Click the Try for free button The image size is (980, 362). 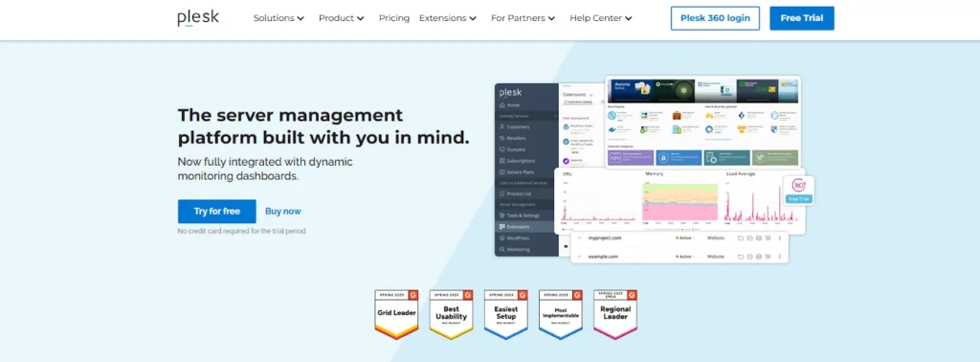pos(217,212)
